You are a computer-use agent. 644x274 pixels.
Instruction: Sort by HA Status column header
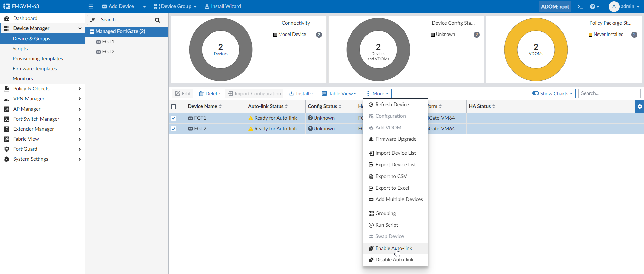coord(482,106)
